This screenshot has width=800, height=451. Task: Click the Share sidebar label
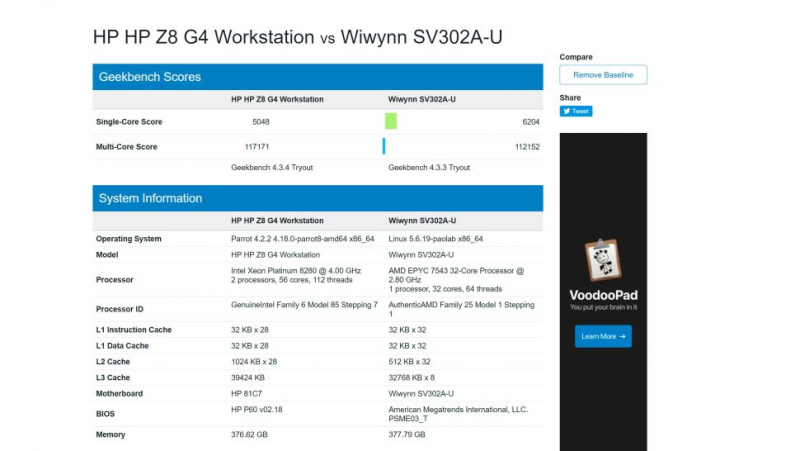coord(570,97)
